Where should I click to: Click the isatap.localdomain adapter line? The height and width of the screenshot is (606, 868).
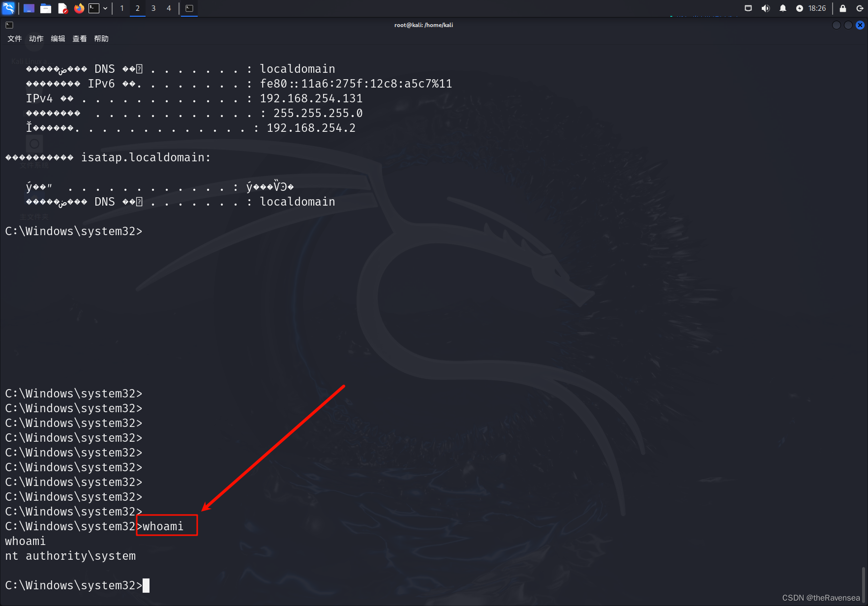[x=108, y=157]
